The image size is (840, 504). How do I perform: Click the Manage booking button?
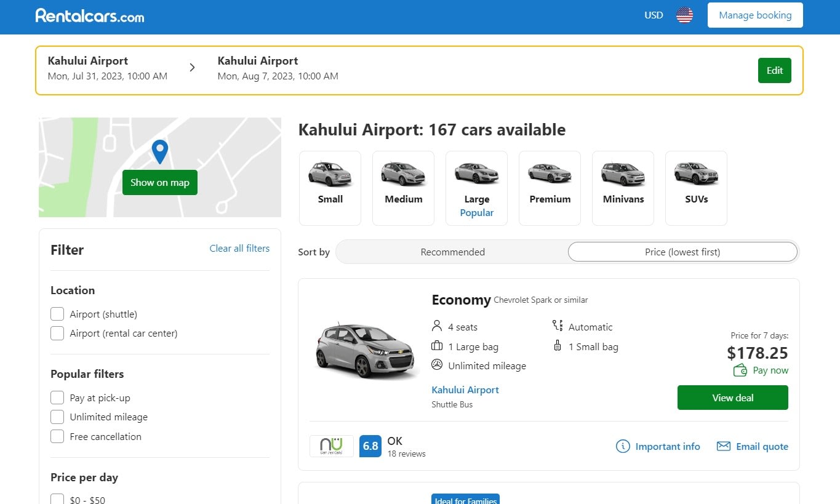(x=755, y=15)
